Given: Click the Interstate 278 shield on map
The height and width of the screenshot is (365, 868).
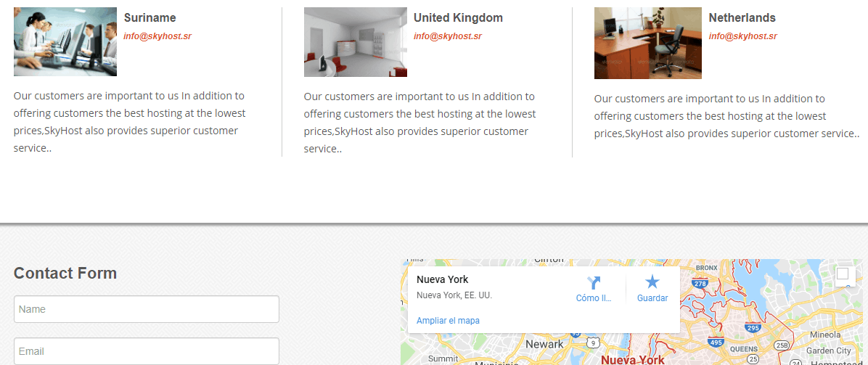Looking at the screenshot, I should pos(698,284).
